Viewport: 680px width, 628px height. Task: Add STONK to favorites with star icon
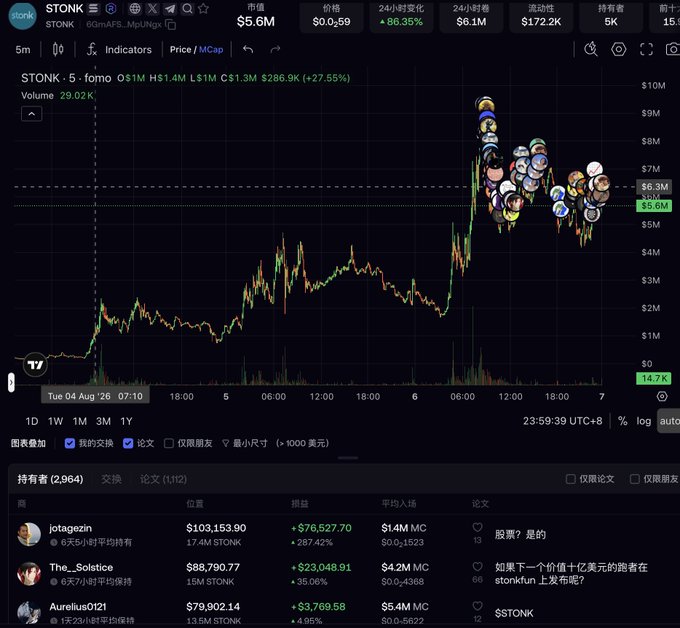click(x=203, y=8)
